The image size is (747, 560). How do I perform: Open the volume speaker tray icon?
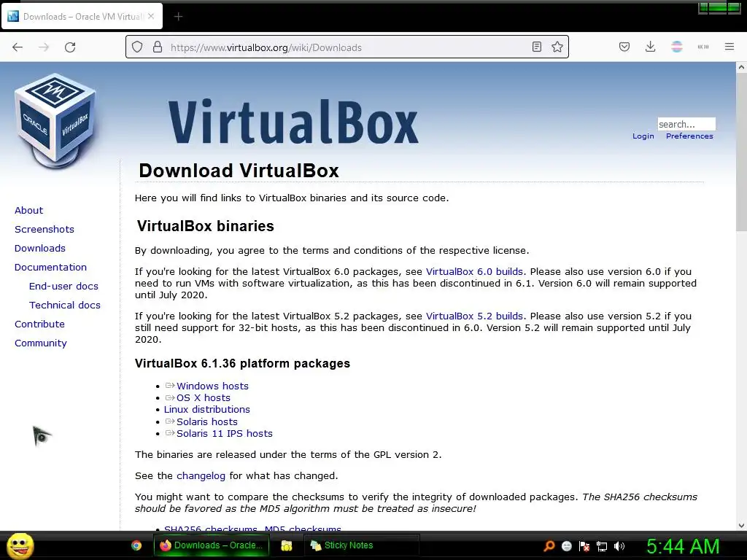click(619, 546)
